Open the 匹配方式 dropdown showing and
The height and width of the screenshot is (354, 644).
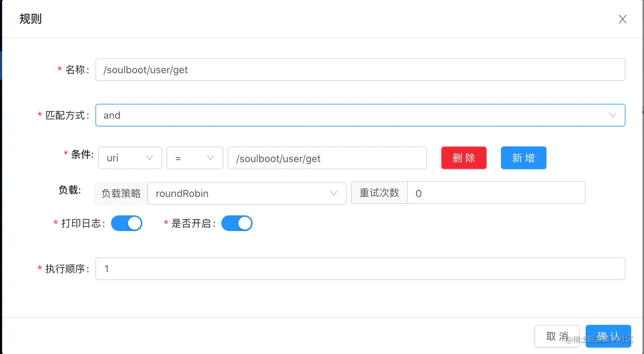[360, 115]
